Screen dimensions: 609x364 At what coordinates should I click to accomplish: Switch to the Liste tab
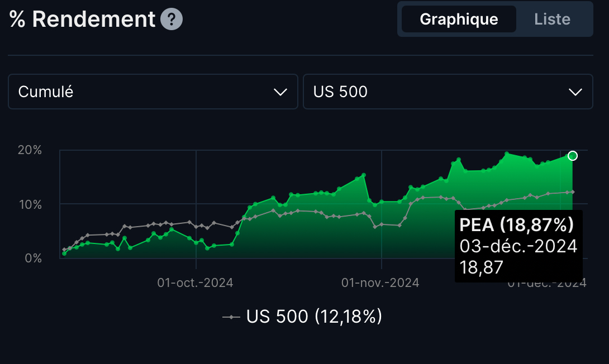coord(552,19)
